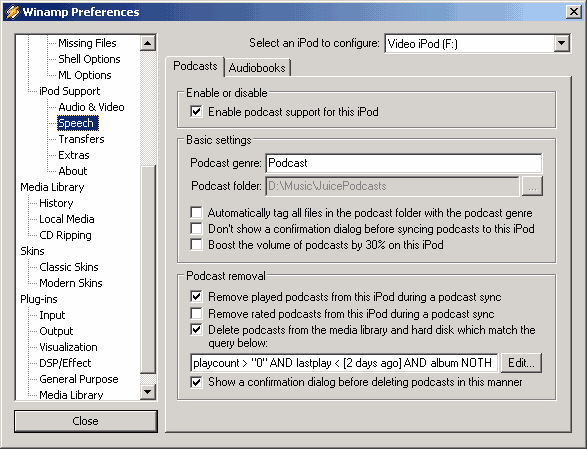This screenshot has width=587, height=449.
Task: Select Transfers in the preferences tree
Action: point(81,139)
